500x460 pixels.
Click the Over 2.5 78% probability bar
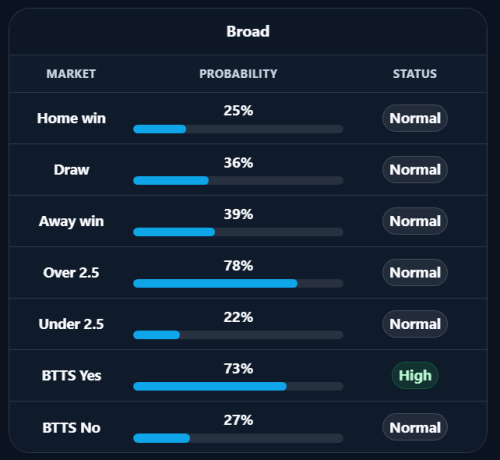click(238, 284)
